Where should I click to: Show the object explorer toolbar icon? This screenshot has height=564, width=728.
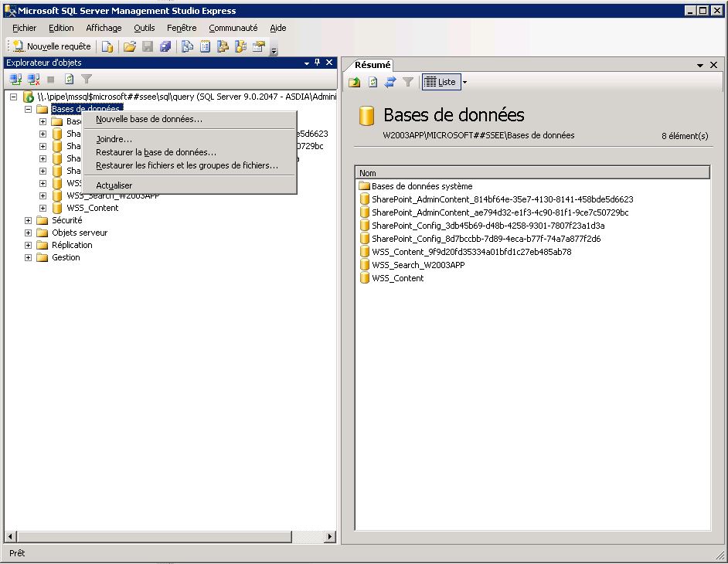coord(223,46)
